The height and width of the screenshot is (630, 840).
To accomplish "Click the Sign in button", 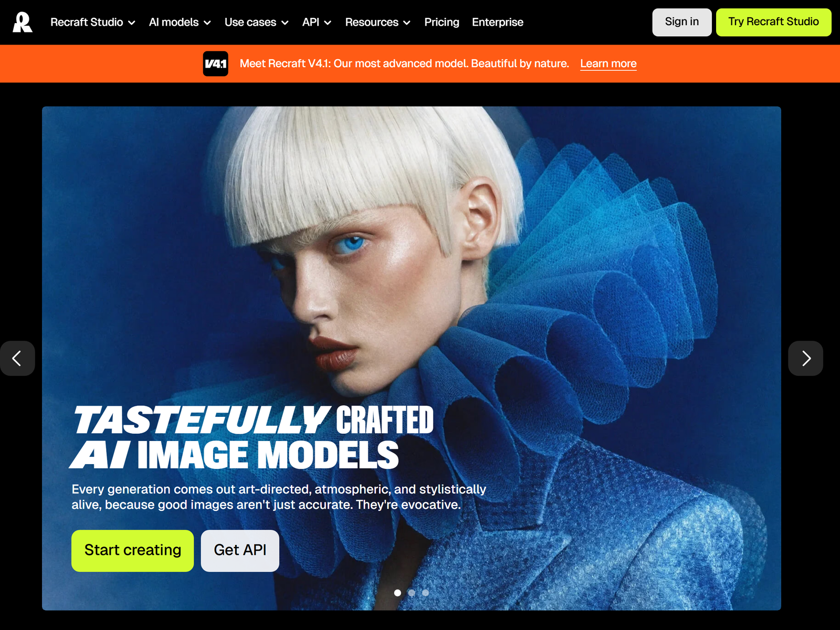I will click(681, 22).
